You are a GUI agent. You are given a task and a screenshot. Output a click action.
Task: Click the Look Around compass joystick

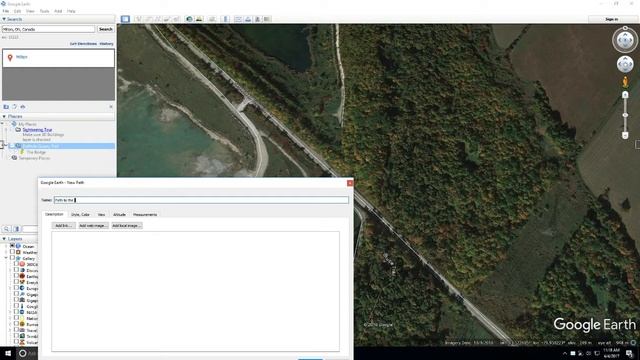pos(625,40)
